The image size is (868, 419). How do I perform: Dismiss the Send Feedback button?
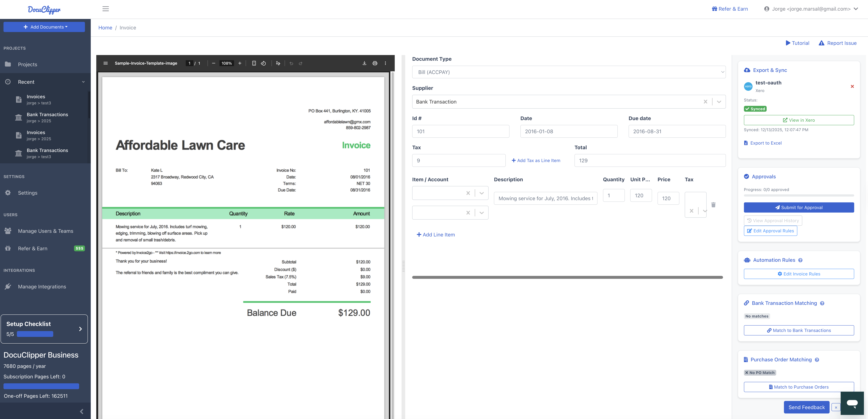836,407
